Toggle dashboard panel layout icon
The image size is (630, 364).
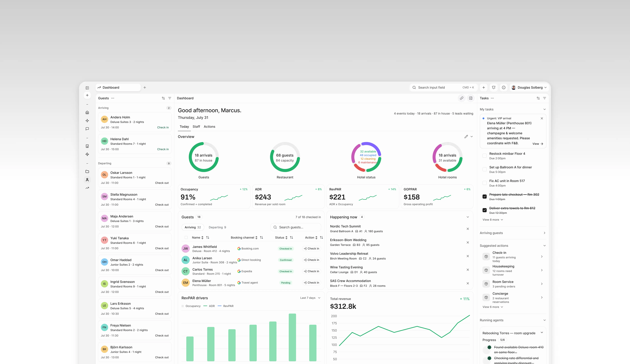coord(471,98)
